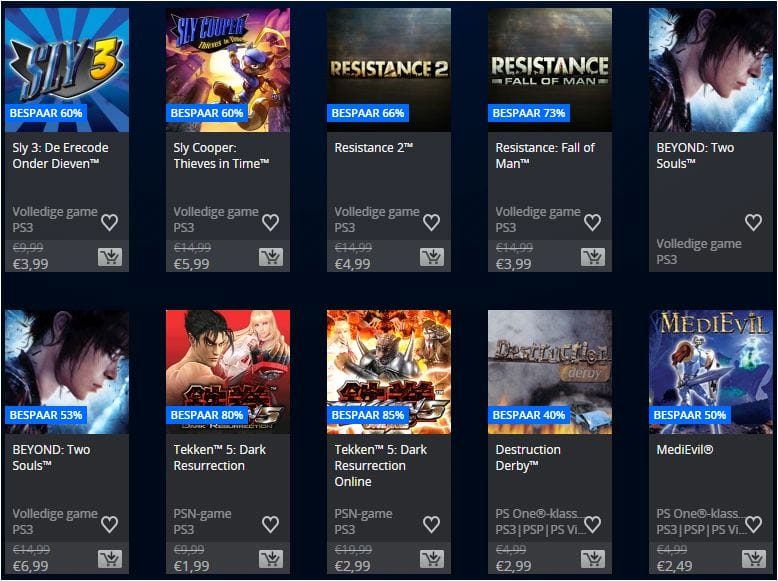Toggle wishlist heart for Sly 3
778x581 pixels.
(110, 222)
